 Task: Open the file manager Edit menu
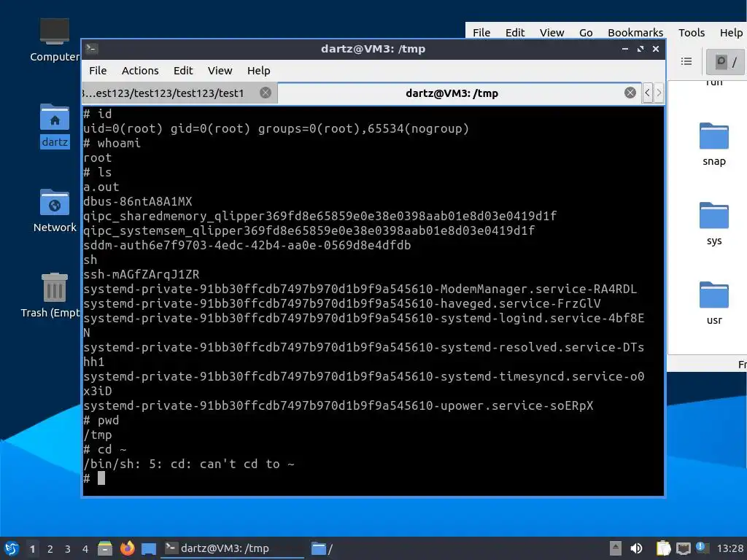[x=515, y=32]
